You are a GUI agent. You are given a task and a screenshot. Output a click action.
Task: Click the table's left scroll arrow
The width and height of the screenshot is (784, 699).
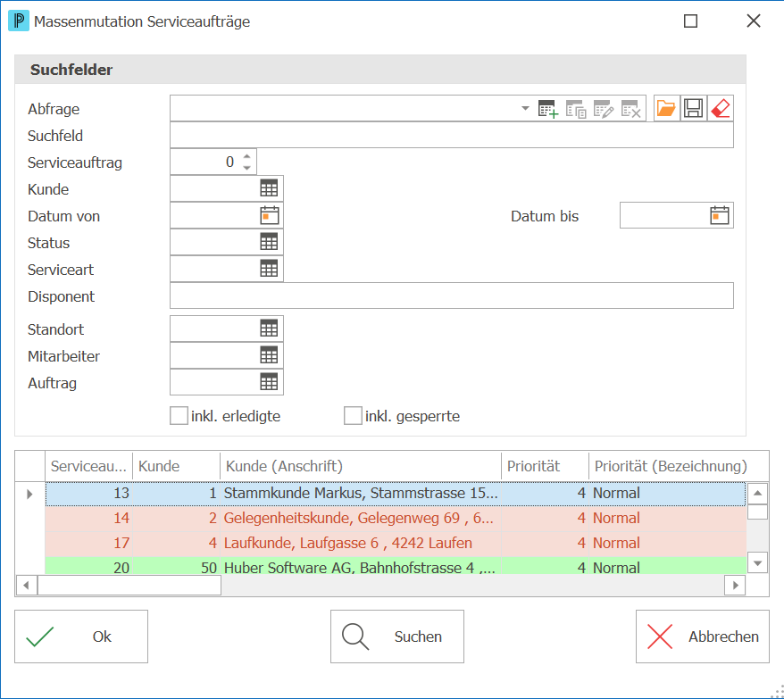(27, 585)
